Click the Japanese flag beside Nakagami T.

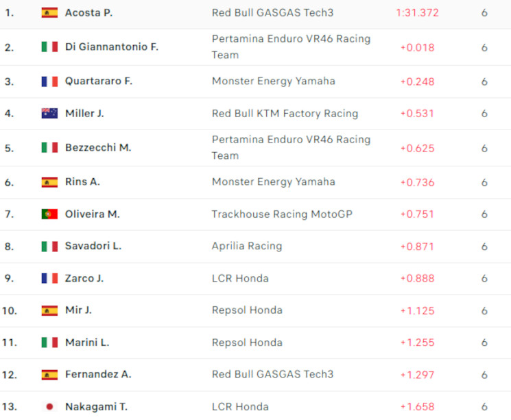[x=49, y=407]
